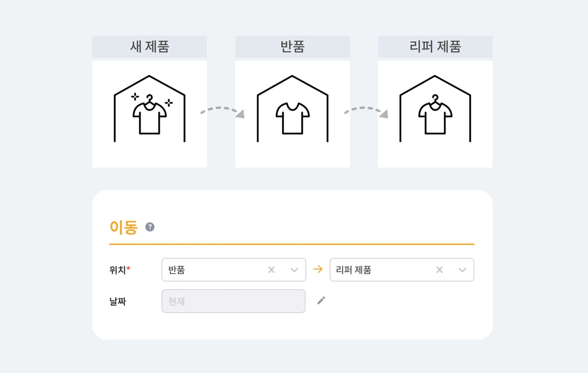This screenshot has height=373, width=588.
Task: Click the help question mark beside 이동
Action: coord(150,227)
